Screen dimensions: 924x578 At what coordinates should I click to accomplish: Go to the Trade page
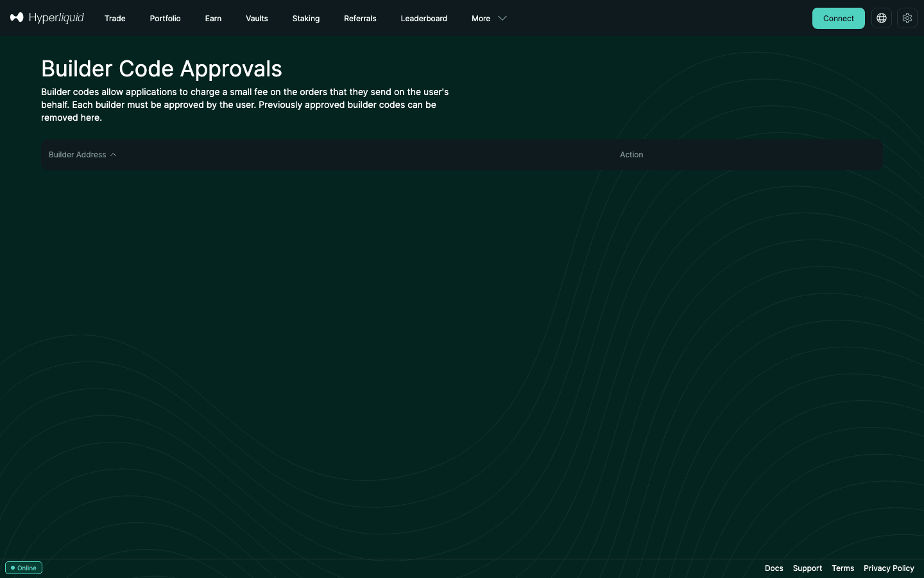click(115, 19)
